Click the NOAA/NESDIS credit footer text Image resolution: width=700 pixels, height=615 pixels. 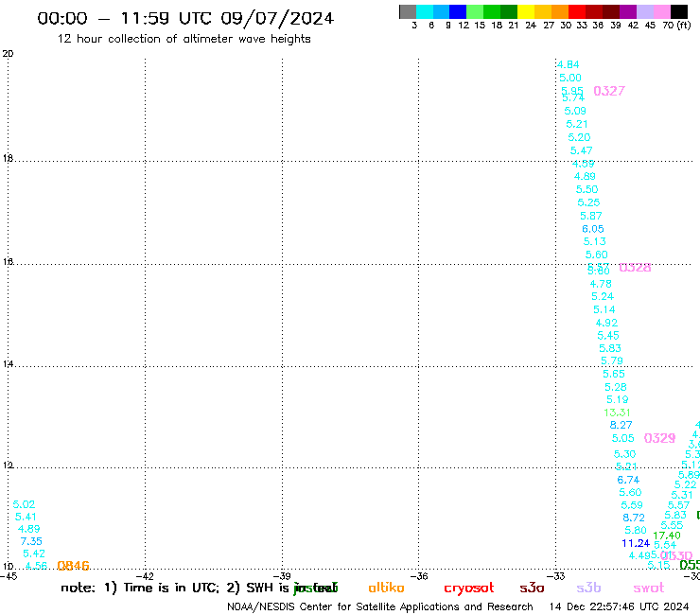click(380, 607)
